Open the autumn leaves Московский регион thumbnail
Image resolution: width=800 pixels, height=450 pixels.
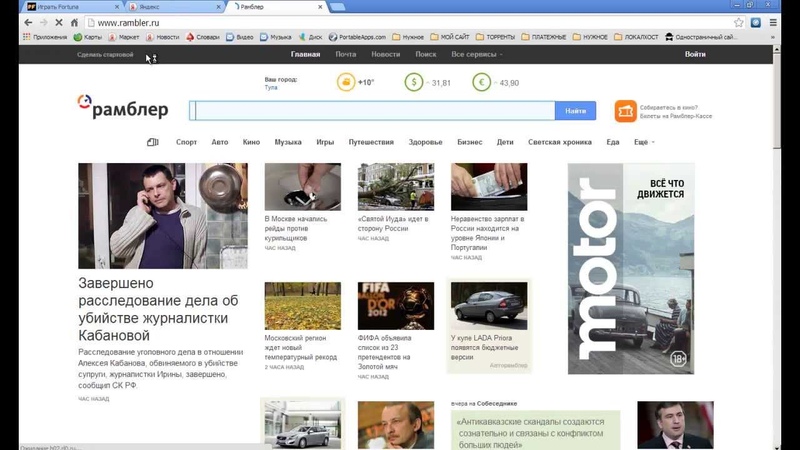(303, 306)
